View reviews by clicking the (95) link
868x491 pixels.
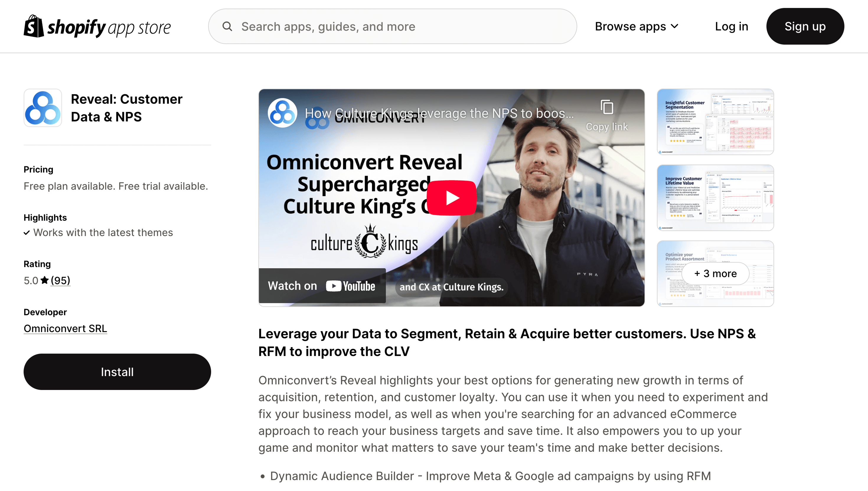(x=60, y=280)
